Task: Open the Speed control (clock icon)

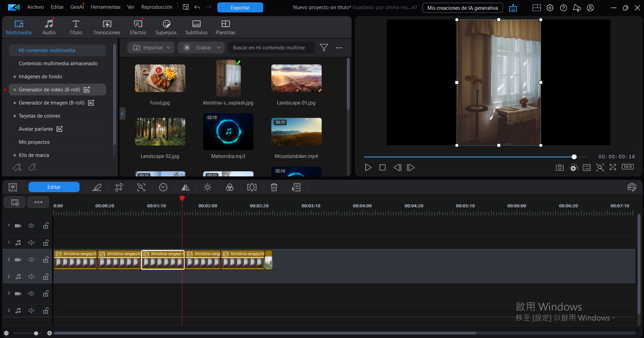Action: click(164, 187)
